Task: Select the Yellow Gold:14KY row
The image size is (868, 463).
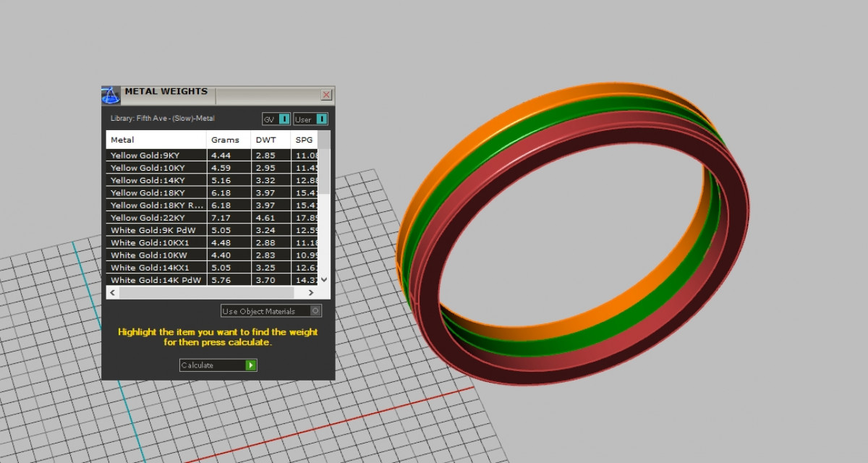Action: [156, 180]
